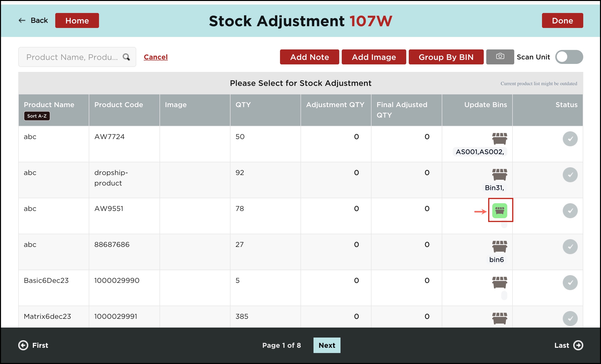The width and height of the screenshot is (601, 364).
Task: Click the Add Note button
Action: pyautogui.click(x=309, y=57)
